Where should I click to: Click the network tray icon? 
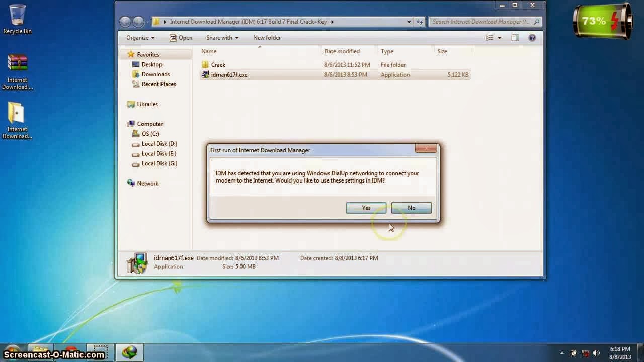tap(585, 353)
